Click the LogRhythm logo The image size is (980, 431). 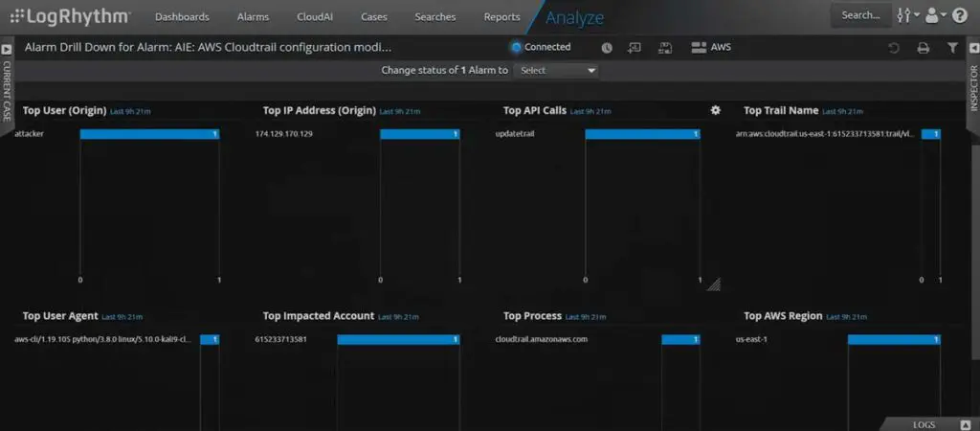click(x=71, y=16)
